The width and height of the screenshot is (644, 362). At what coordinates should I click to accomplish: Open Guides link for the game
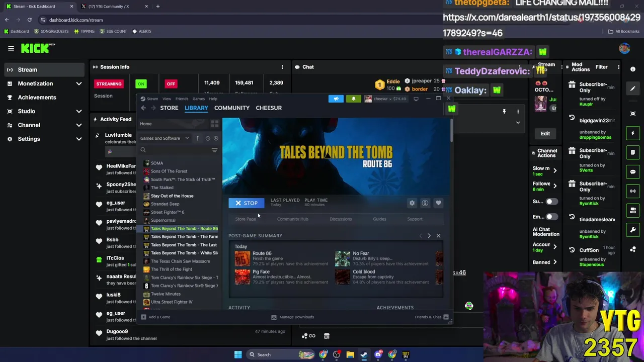tap(379, 219)
